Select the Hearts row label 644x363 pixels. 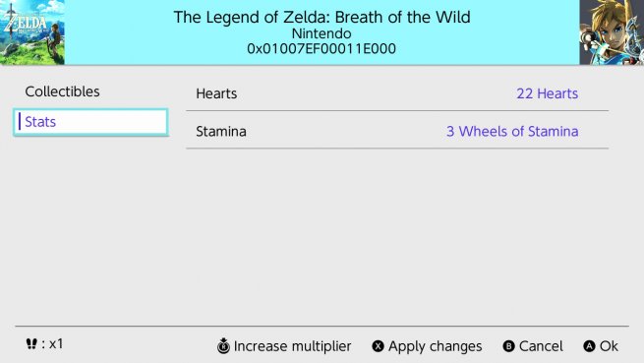click(x=216, y=93)
